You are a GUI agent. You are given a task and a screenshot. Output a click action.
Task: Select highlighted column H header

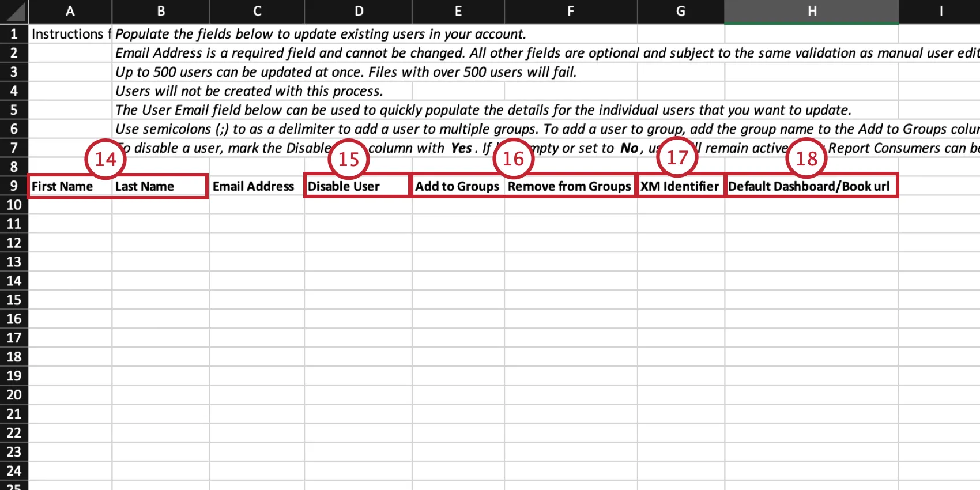(x=812, y=11)
